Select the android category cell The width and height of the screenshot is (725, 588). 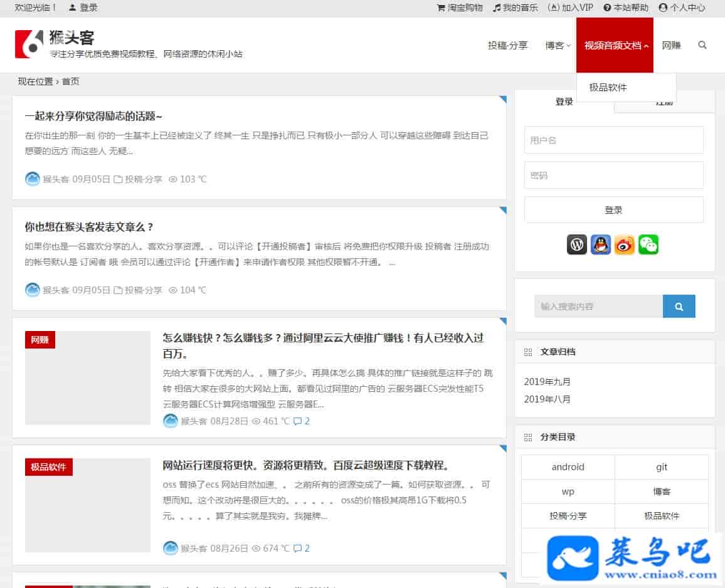568,467
